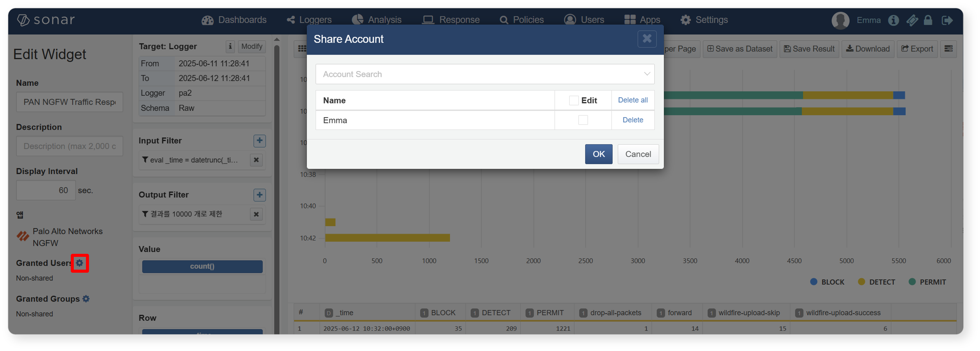Open the Account Search dropdown
Screen dimensions: 980x351
tap(485, 74)
